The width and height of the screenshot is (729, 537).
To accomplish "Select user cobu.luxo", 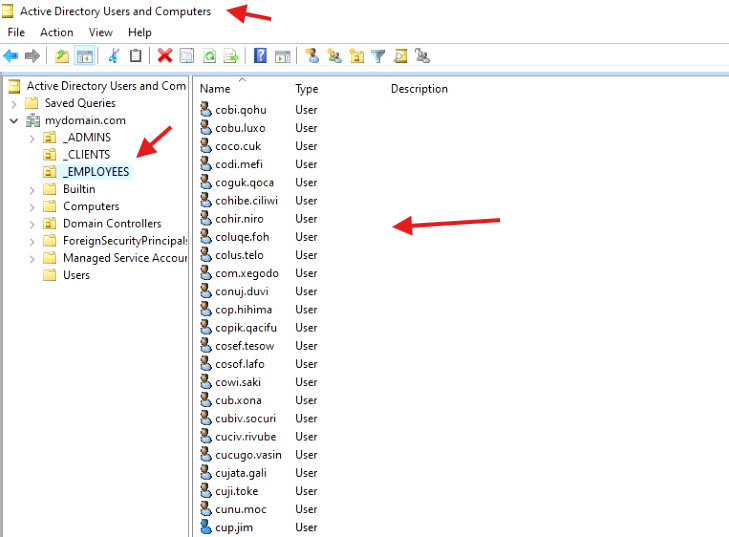I will [240, 128].
